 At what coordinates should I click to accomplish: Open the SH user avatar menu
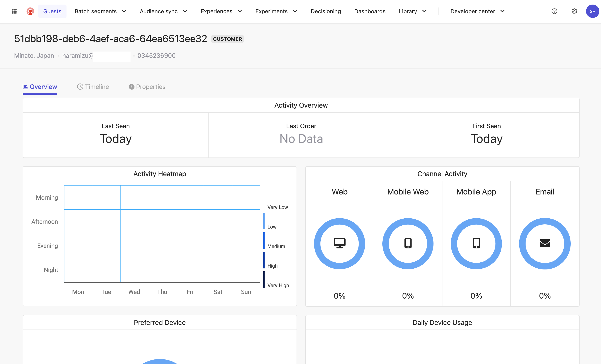pyautogui.click(x=592, y=11)
